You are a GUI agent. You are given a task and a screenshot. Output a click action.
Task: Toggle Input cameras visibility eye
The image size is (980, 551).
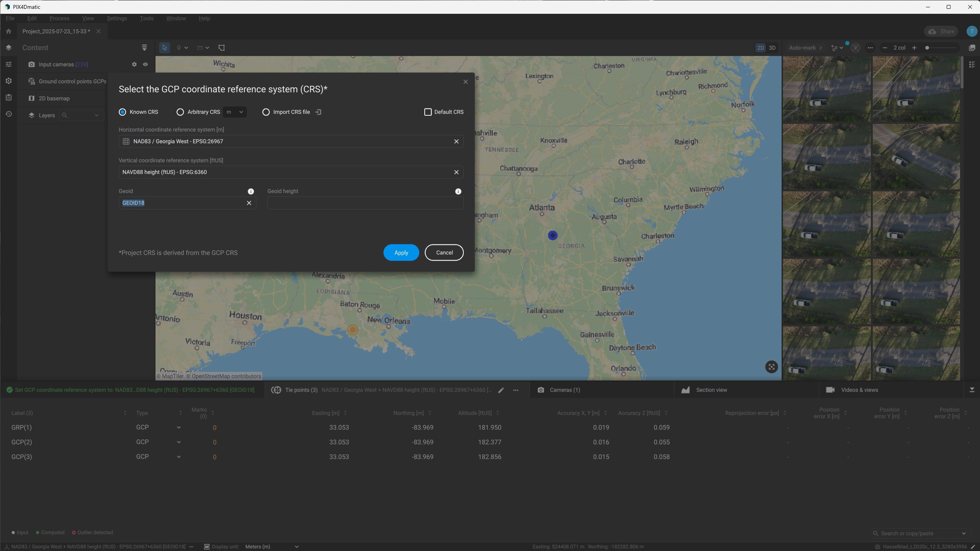[145, 64]
